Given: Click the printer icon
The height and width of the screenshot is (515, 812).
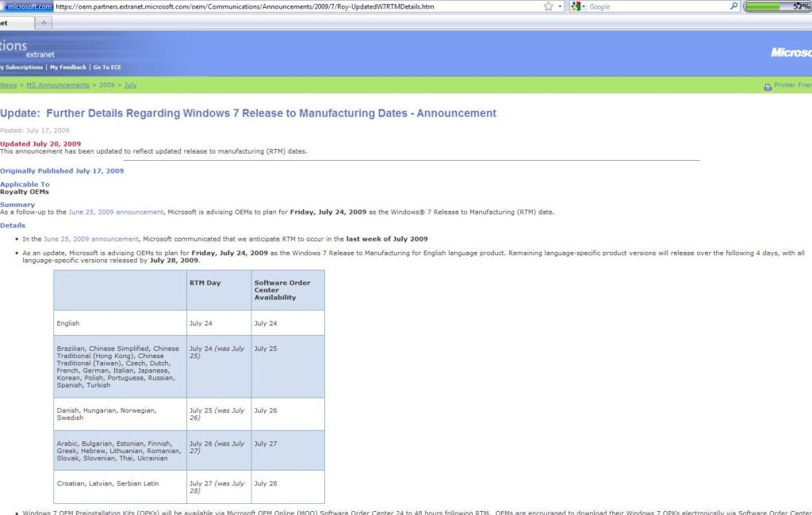Looking at the screenshot, I should point(768,86).
